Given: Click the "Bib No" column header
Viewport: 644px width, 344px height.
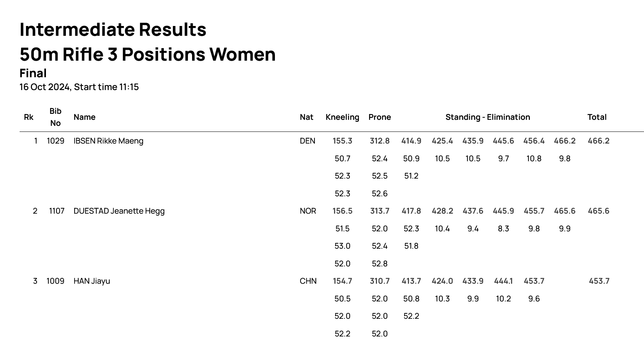Looking at the screenshot, I should coord(55,117).
